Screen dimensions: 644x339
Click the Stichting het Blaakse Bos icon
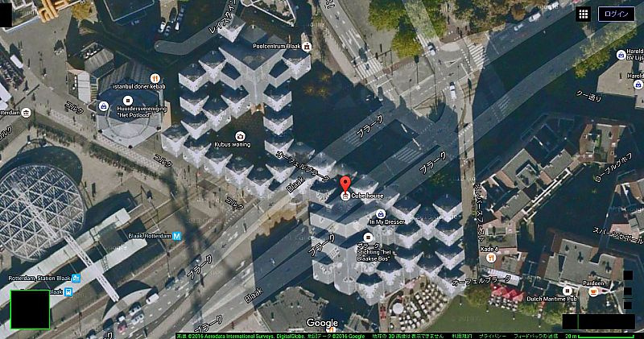[x=368, y=237]
